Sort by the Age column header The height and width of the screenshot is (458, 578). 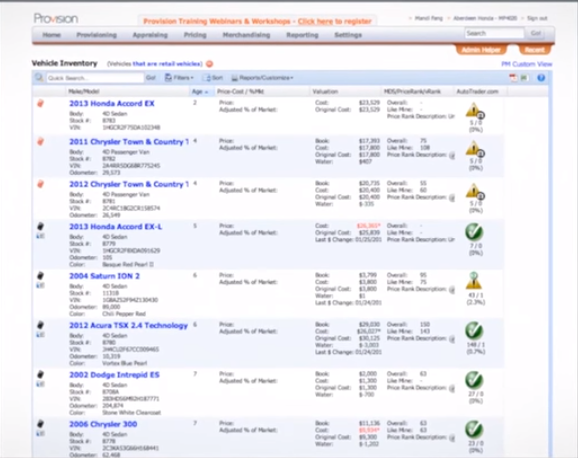200,91
